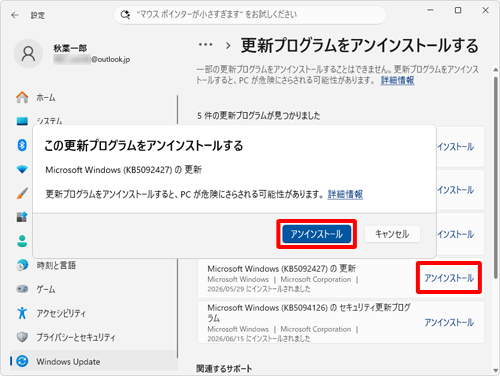
Task: Open the personalization paintbrush icon
Action: coord(22,193)
